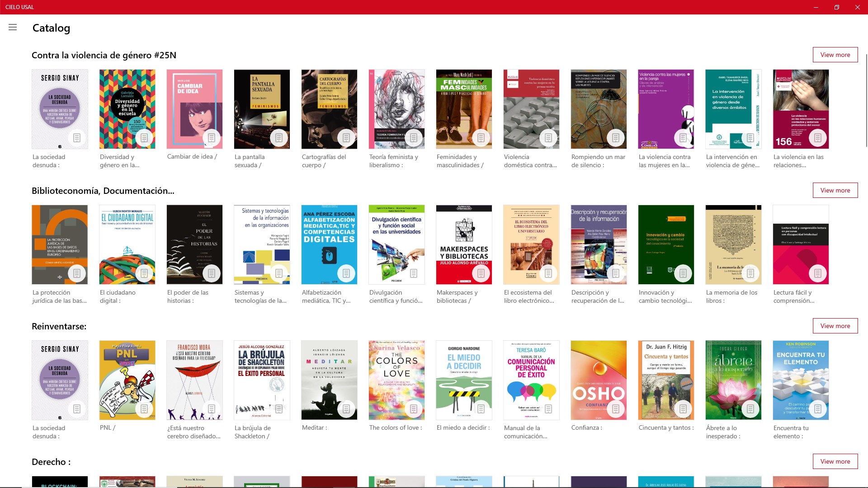This screenshot has height=488, width=868.
Task: Click ebook icon on Makerspaces y bibliotecas cover
Action: 481,273
